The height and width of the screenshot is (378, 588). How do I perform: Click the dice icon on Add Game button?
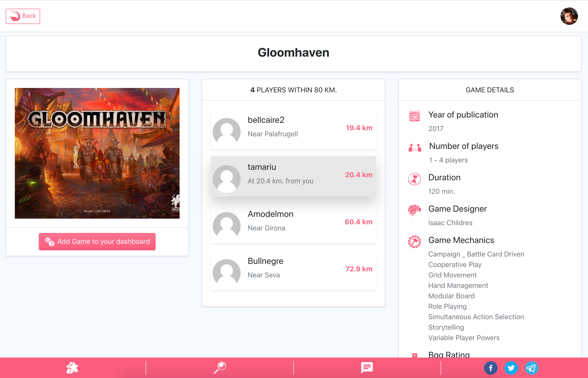point(50,242)
